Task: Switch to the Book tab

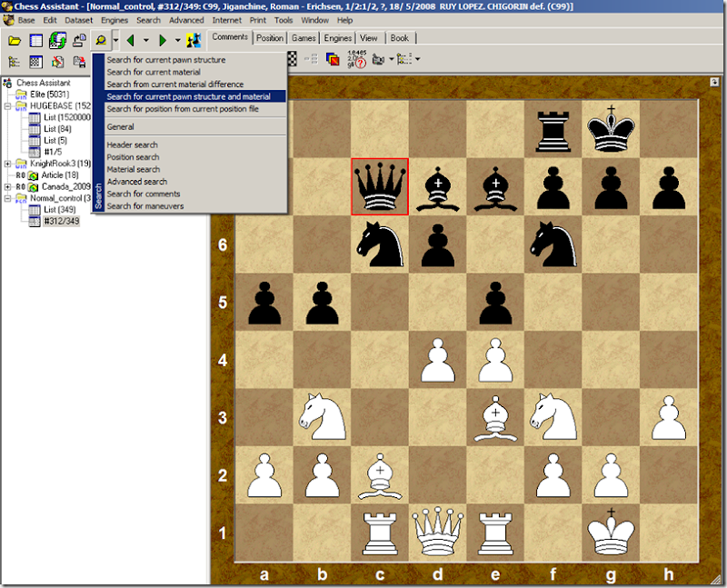Action: (x=400, y=38)
